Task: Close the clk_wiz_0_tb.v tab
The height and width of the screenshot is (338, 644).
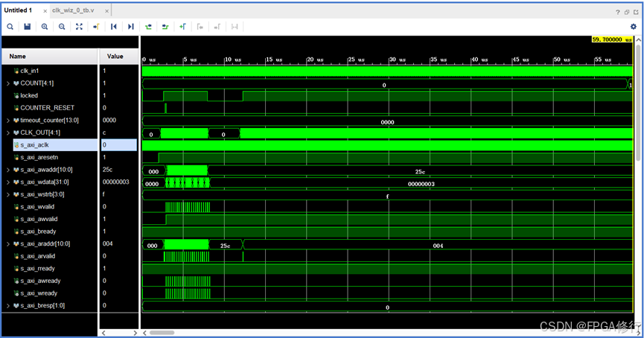Action: 106,11
